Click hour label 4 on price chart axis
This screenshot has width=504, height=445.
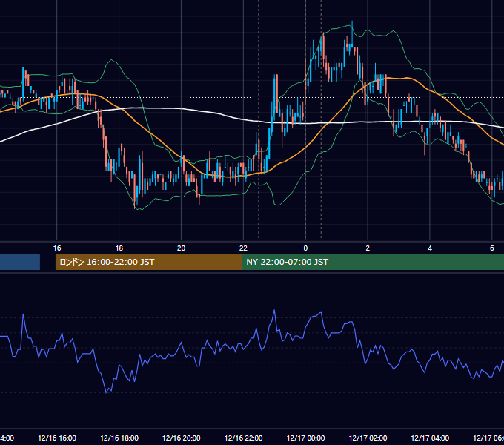click(x=430, y=248)
